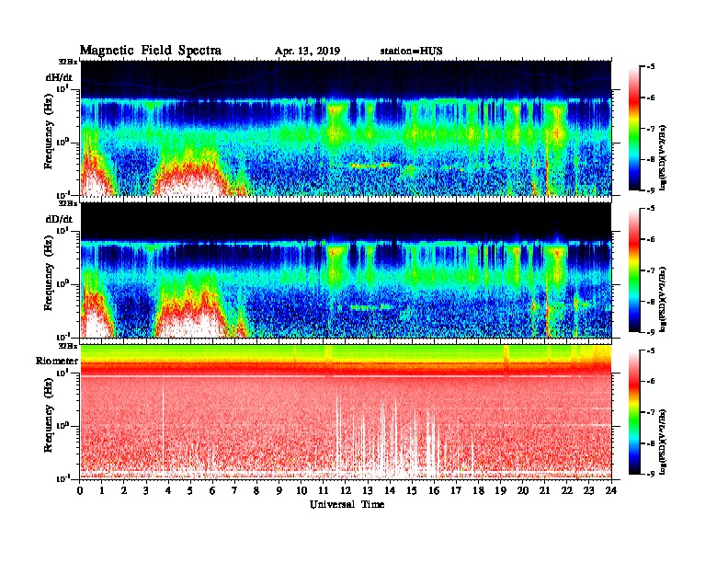Select the "dD/dt" panel label
The image size is (728, 563).
(x=59, y=219)
